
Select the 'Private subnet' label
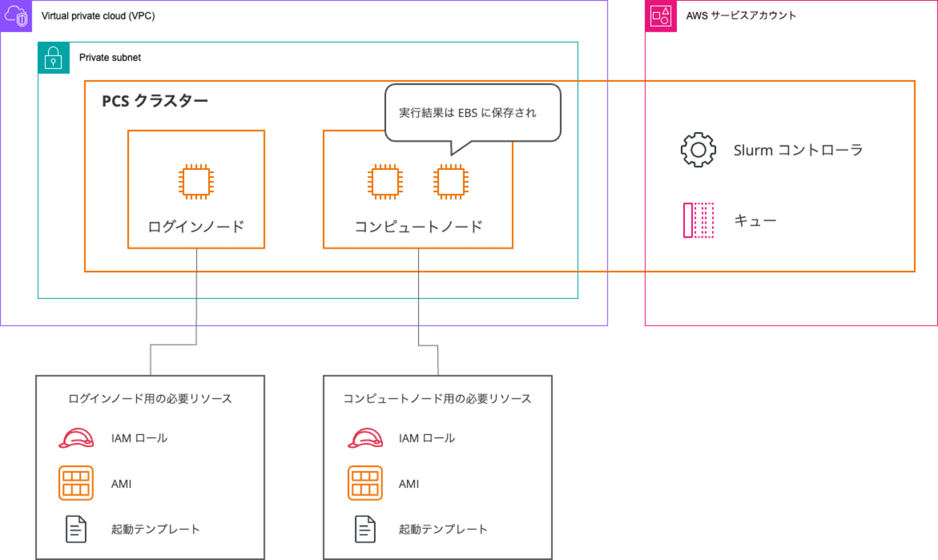pos(110,58)
